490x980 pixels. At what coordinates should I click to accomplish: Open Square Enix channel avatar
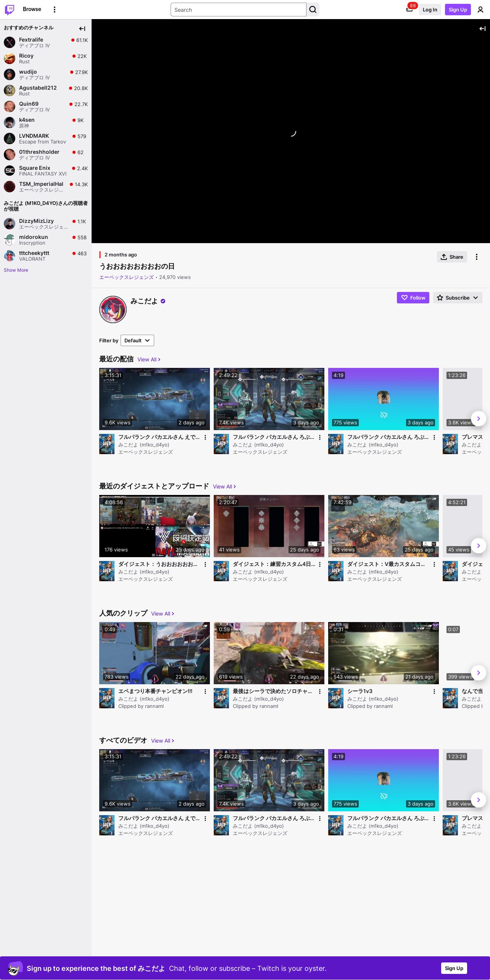[x=10, y=171]
